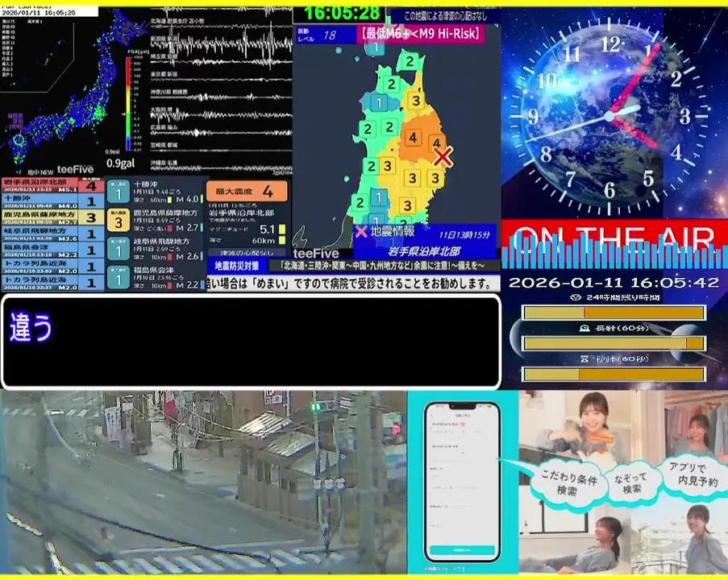This screenshot has width=728, height=580.
Task: Select the 岐阜県飛騨地方 M2.6 list row
Action: pos(52,234)
